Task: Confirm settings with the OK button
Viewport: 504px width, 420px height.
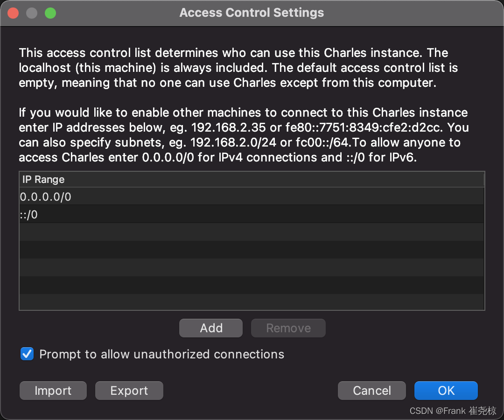Action: pyautogui.click(x=446, y=391)
